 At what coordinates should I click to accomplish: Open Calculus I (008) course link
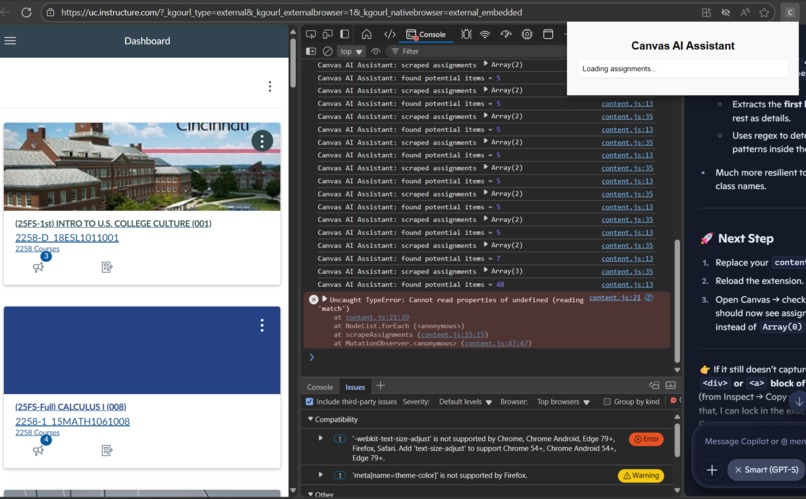tap(70, 406)
